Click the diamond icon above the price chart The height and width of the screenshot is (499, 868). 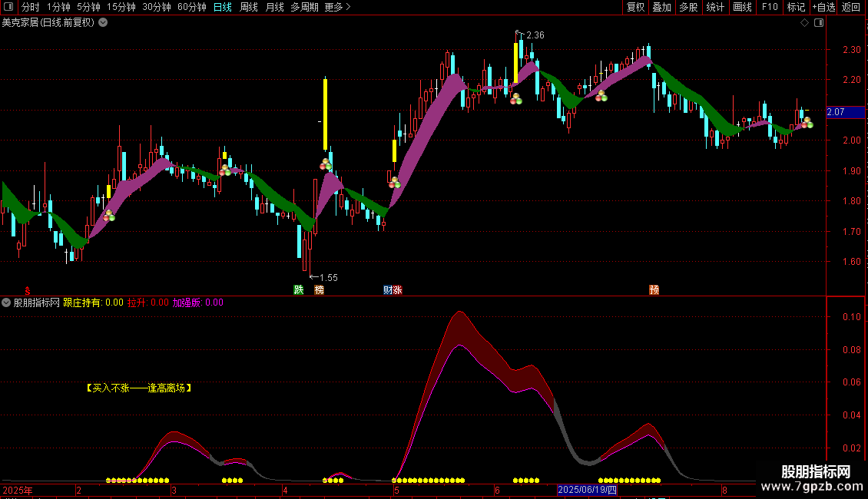point(805,23)
